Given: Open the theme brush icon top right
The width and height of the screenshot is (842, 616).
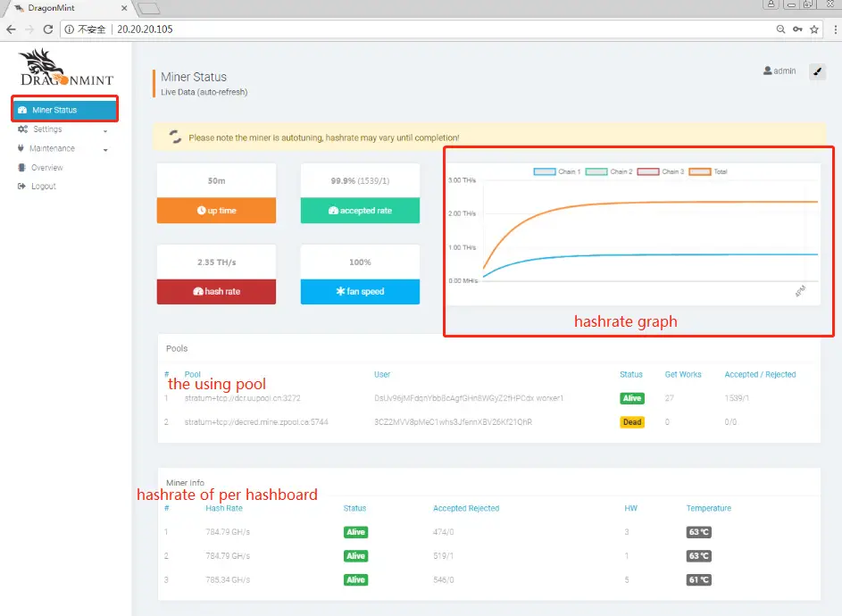Looking at the screenshot, I should (818, 72).
